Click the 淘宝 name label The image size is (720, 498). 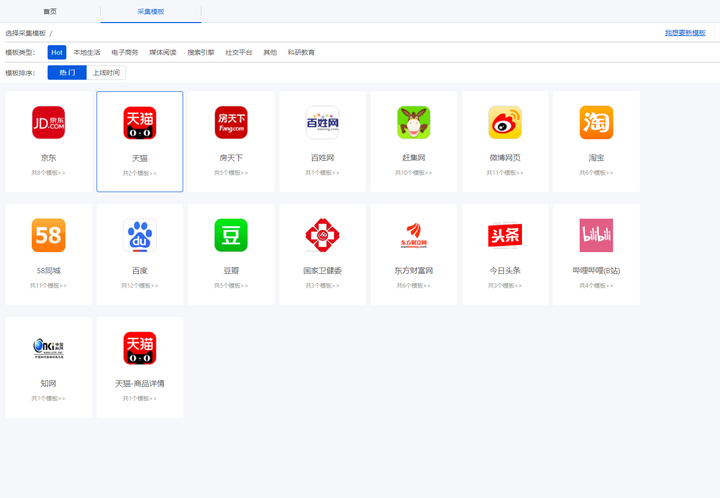596,158
